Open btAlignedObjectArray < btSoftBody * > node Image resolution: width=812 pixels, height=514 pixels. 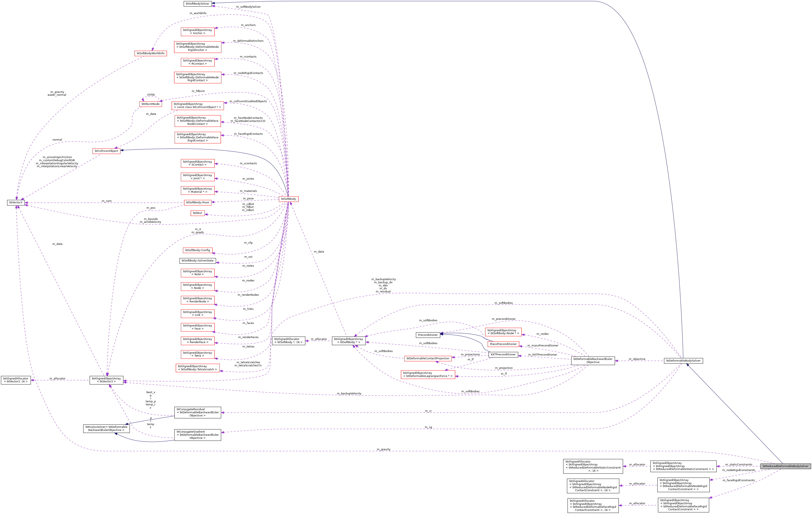tap(349, 341)
